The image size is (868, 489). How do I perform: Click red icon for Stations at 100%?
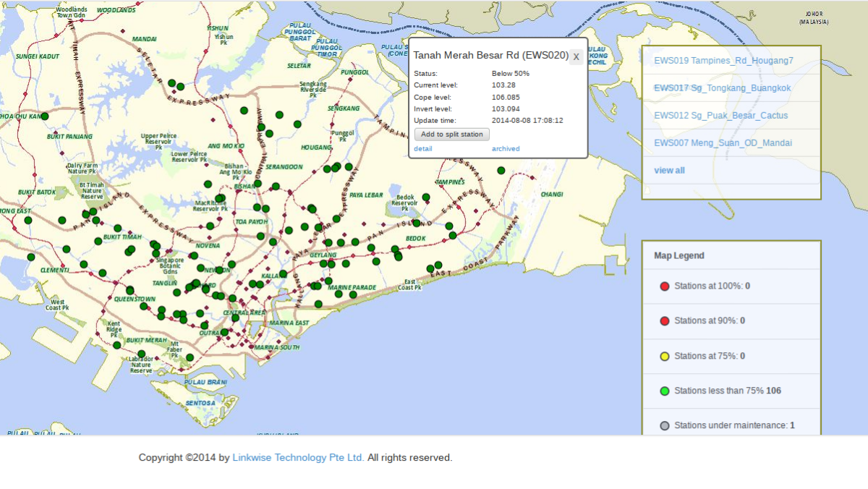tap(665, 286)
